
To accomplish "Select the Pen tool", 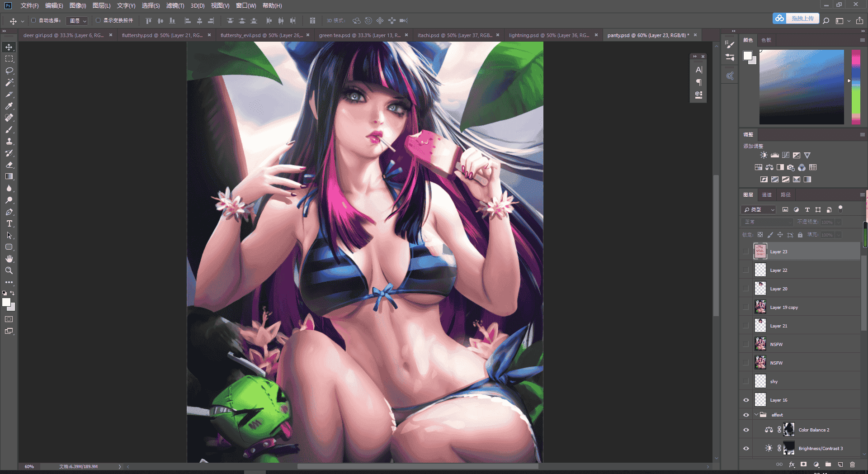I will coord(9,212).
